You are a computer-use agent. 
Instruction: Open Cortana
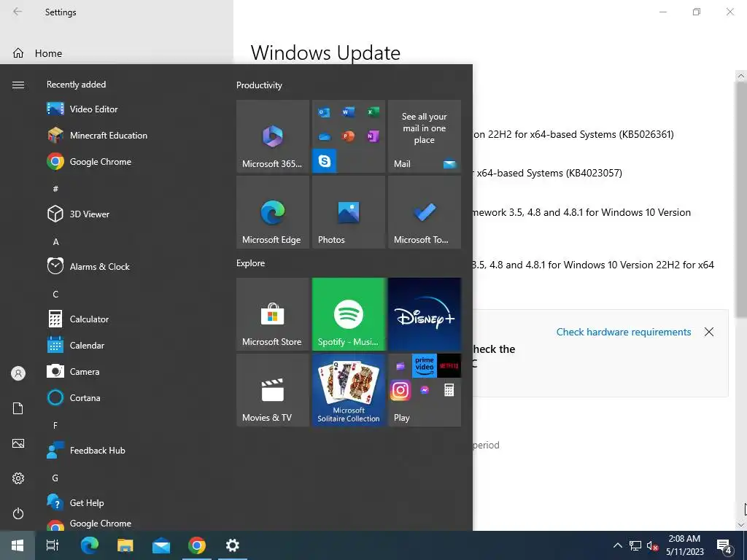point(74,397)
